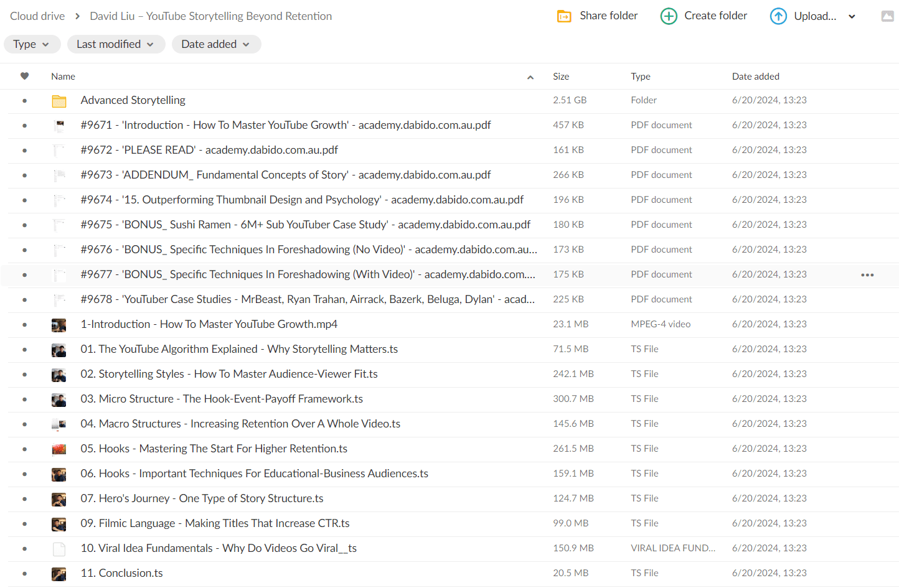Open three-dot menu for file #9677
Image resolution: width=899 pixels, height=588 pixels.
[867, 275]
